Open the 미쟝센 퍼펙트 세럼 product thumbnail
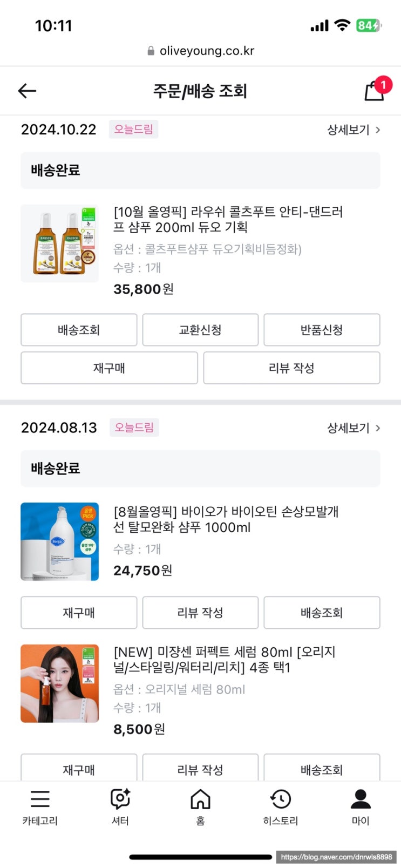This screenshot has width=401, height=868. (60, 683)
